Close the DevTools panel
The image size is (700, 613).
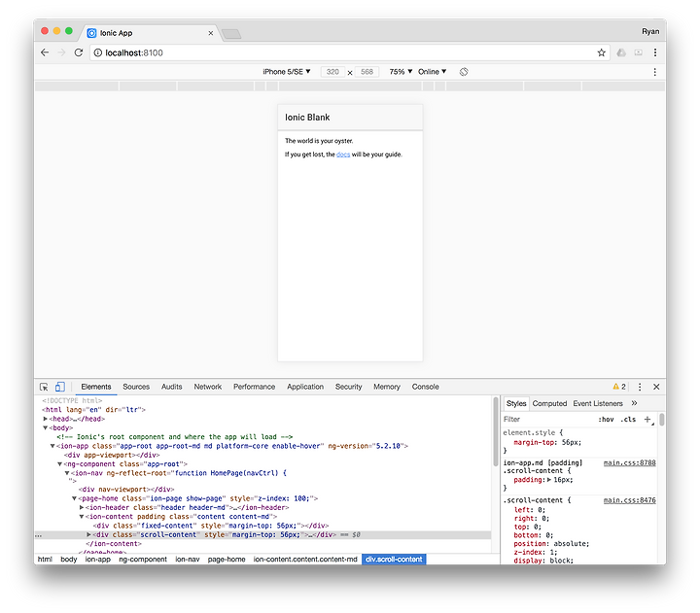pyautogui.click(x=656, y=387)
